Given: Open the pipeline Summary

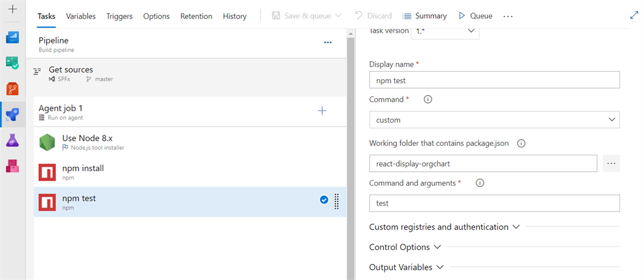Looking at the screenshot, I should pyautogui.click(x=425, y=16).
